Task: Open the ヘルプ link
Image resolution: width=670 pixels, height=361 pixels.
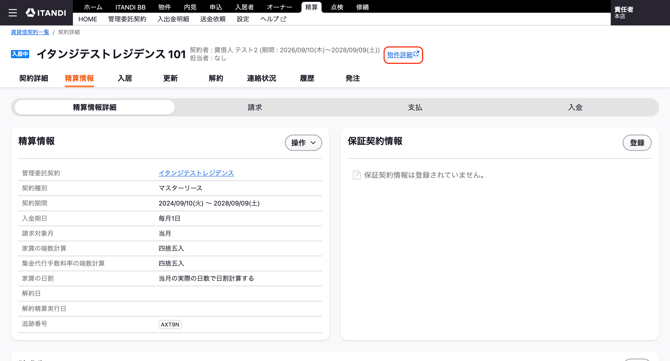Action: (x=273, y=19)
